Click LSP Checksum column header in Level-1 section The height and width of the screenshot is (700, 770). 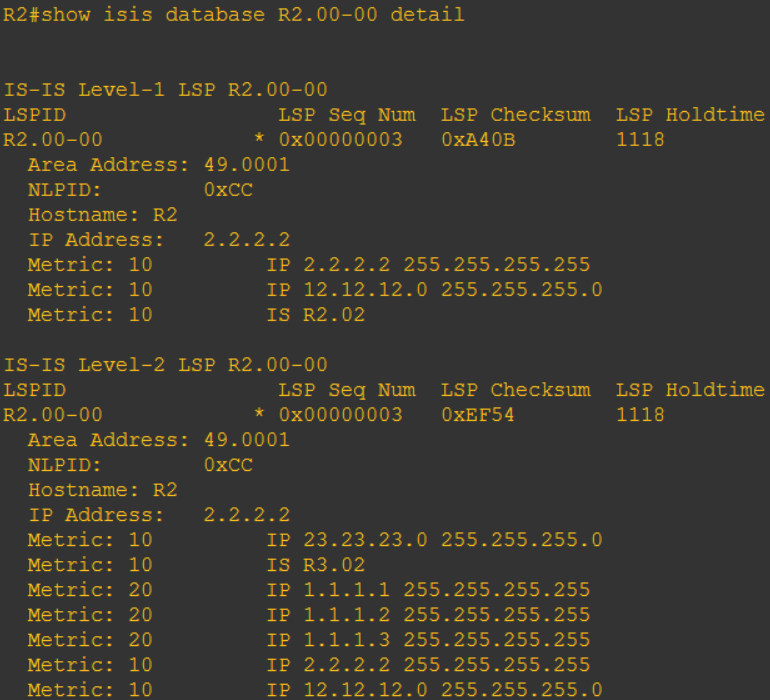515,115
